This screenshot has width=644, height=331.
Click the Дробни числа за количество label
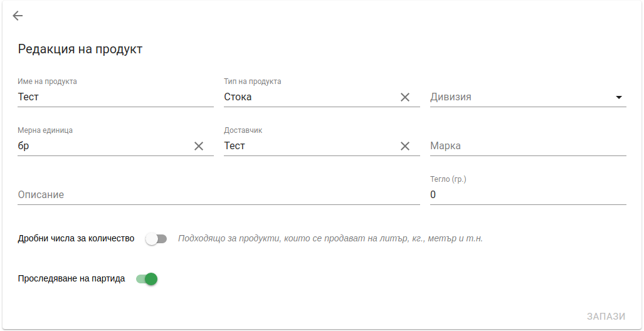pos(76,239)
